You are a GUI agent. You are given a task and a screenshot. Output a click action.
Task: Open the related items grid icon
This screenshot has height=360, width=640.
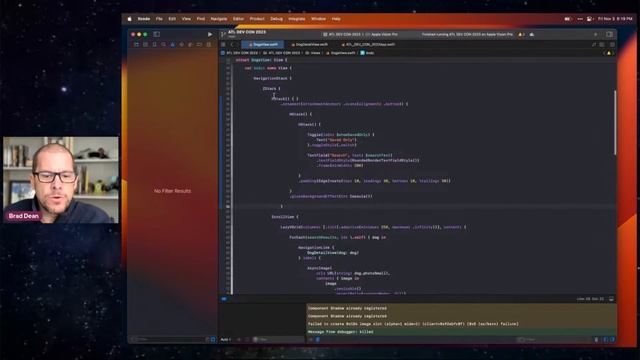223,44
